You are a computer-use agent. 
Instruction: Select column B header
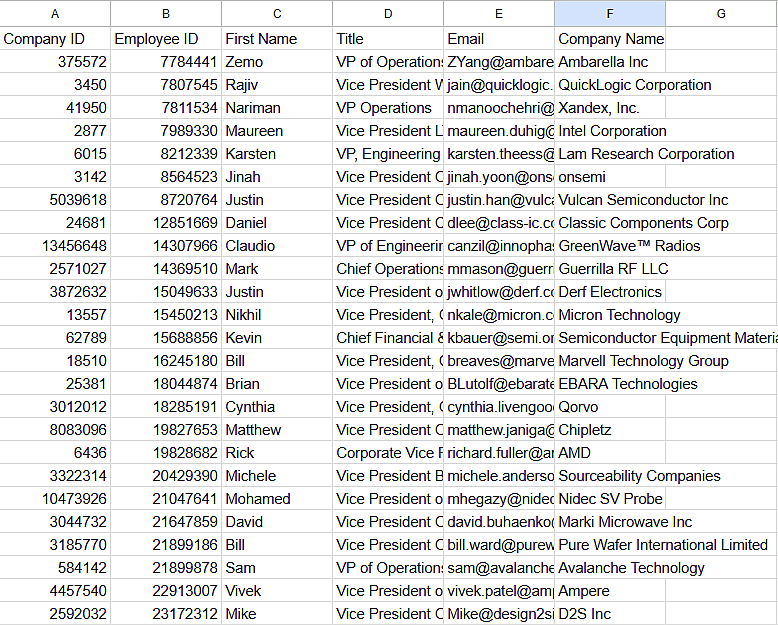[x=166, y=13]
